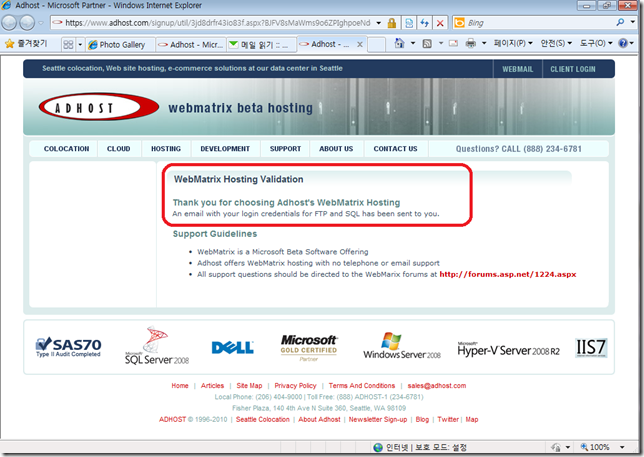This screenshot has height=457, width=644.
Task: Open the ABOUT US nav item
Action: (x=336, y=149)
